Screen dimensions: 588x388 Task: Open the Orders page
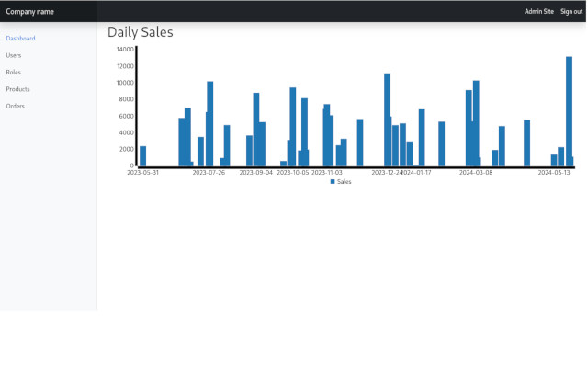click(16, 106)
